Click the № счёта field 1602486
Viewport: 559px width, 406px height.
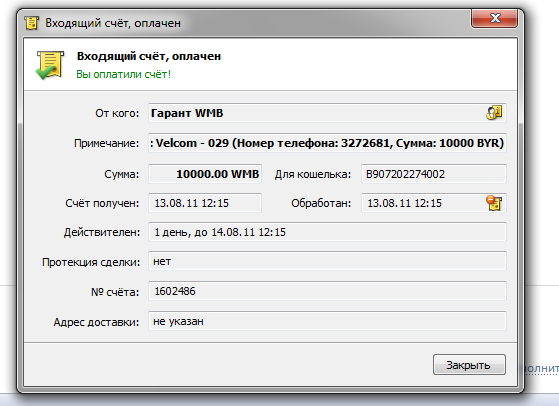[327, 291]
